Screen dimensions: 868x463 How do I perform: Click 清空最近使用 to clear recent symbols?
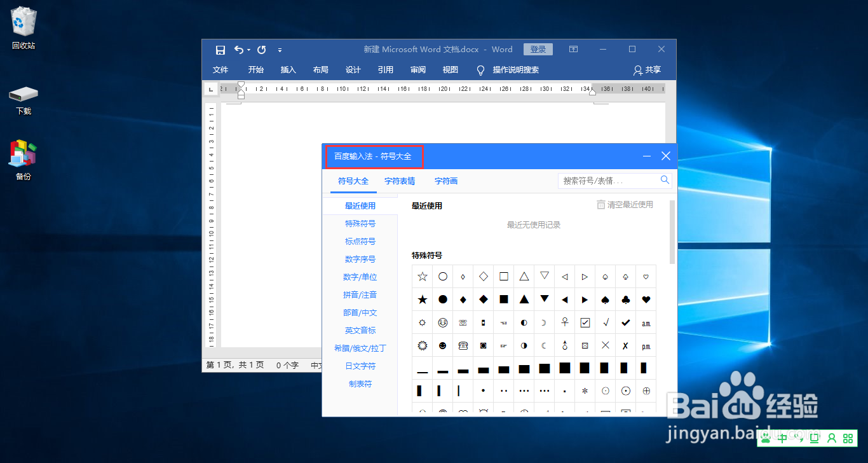click(x=625, y=205)
